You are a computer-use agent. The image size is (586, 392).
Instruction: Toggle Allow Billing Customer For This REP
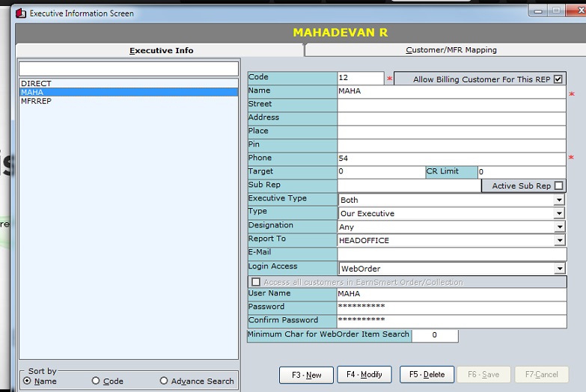pos(558,79)
